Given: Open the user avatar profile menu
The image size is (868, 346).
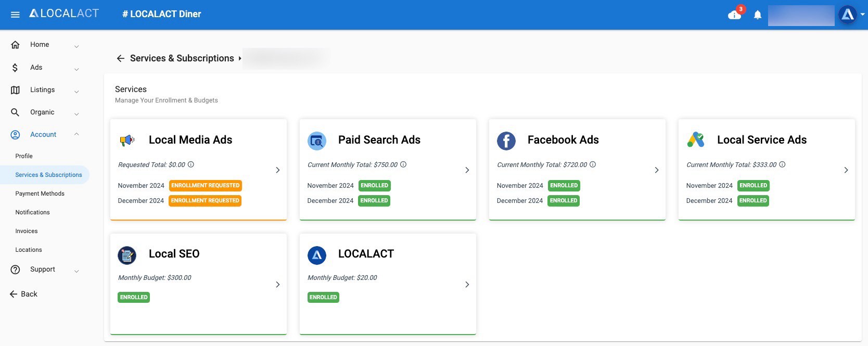Looking at the screenshot, I should pos(848,15).
